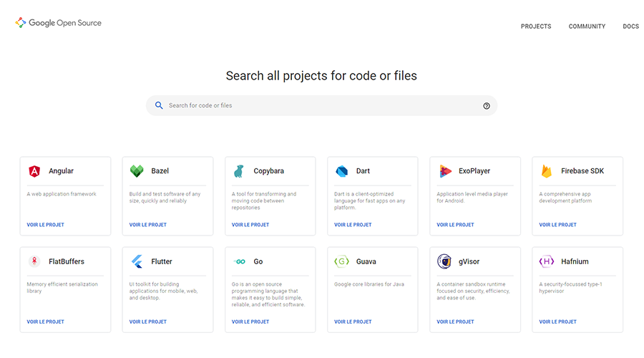This screenshot has width=644, height=358.
Task: Click 'A security-focussed type-1 hypervisor' description
Action: (x=570, y=287)
